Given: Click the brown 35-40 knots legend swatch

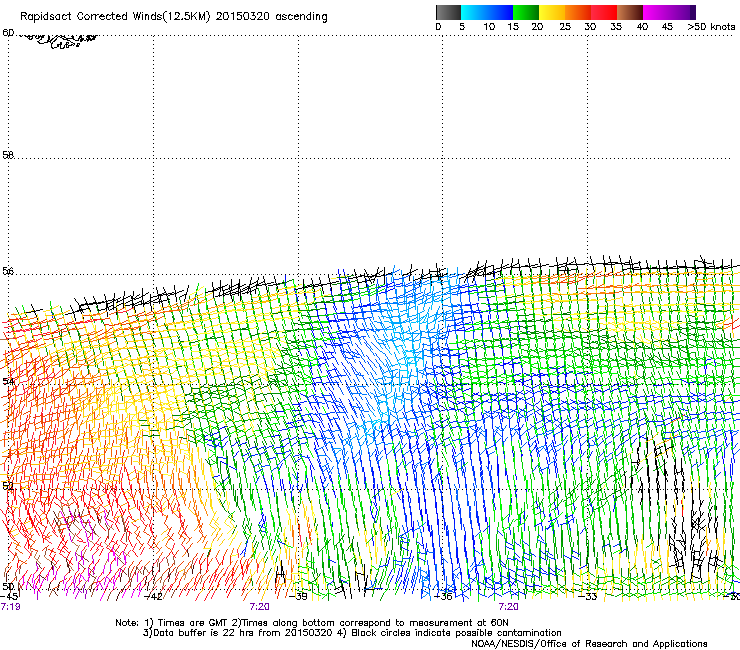Looking at the screenshot, I should tap(630, 12).
